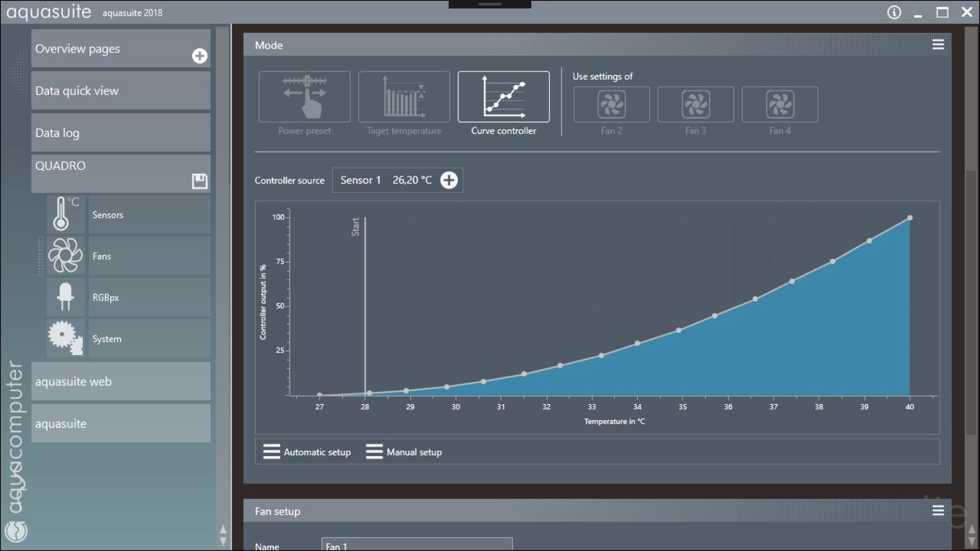Click the RGBpx LED icon
Screen dimensions: 980x551
pos(66,297)
